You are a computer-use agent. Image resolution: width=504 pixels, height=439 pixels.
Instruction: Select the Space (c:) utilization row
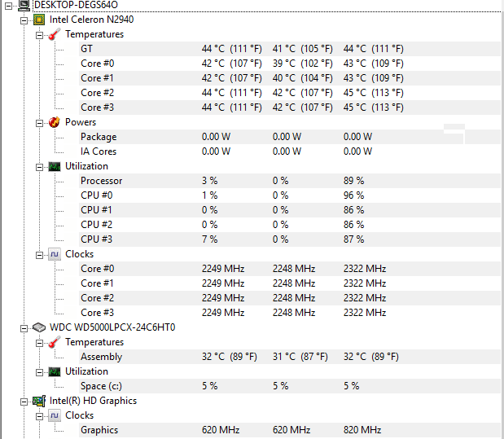tap(103, 386)
